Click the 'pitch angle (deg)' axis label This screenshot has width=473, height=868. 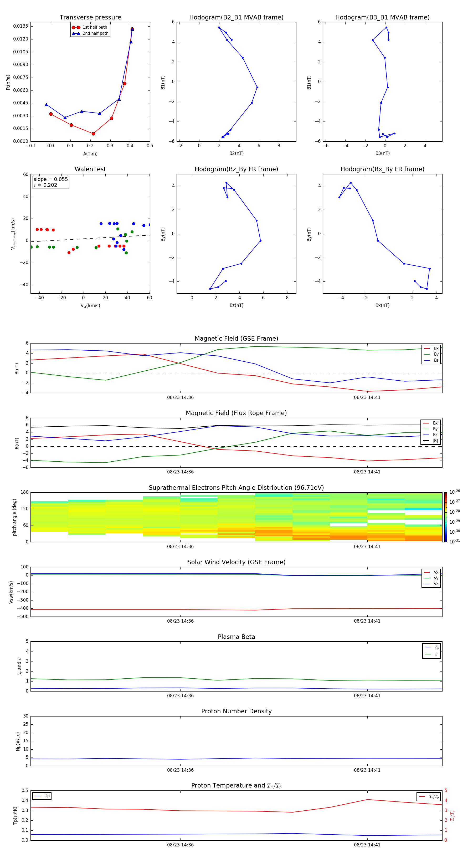coord(14,517)
